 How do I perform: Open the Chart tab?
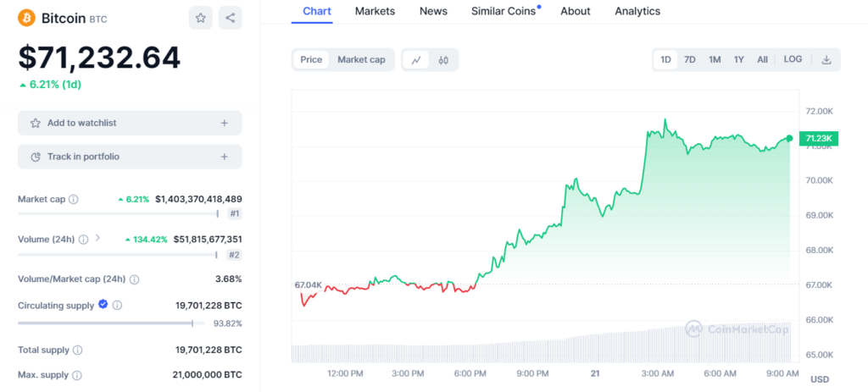click(x=317, y=11)
